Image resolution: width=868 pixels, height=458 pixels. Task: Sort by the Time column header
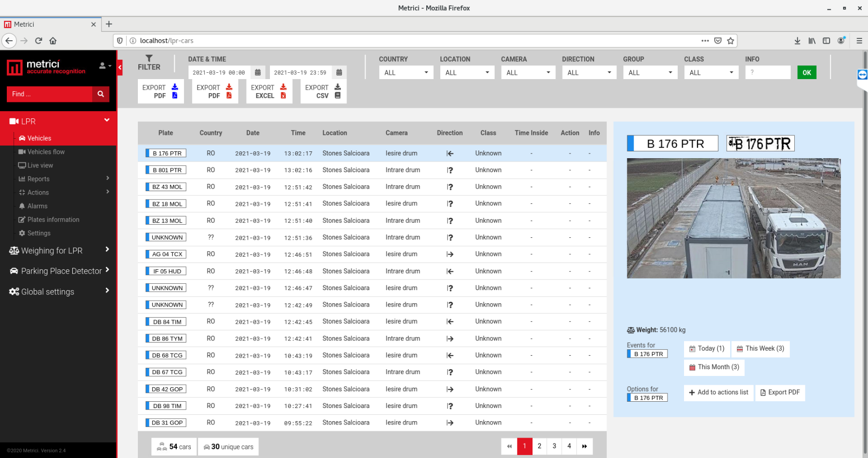298,133
